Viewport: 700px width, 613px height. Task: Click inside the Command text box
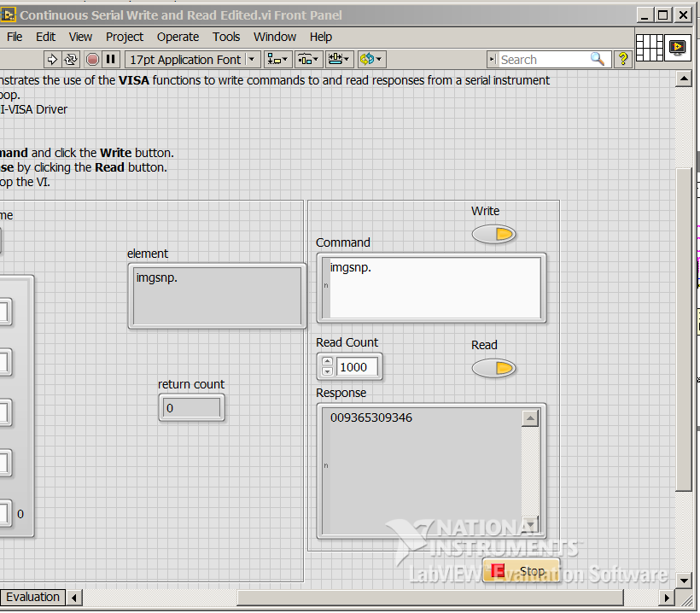click(435, 288)
